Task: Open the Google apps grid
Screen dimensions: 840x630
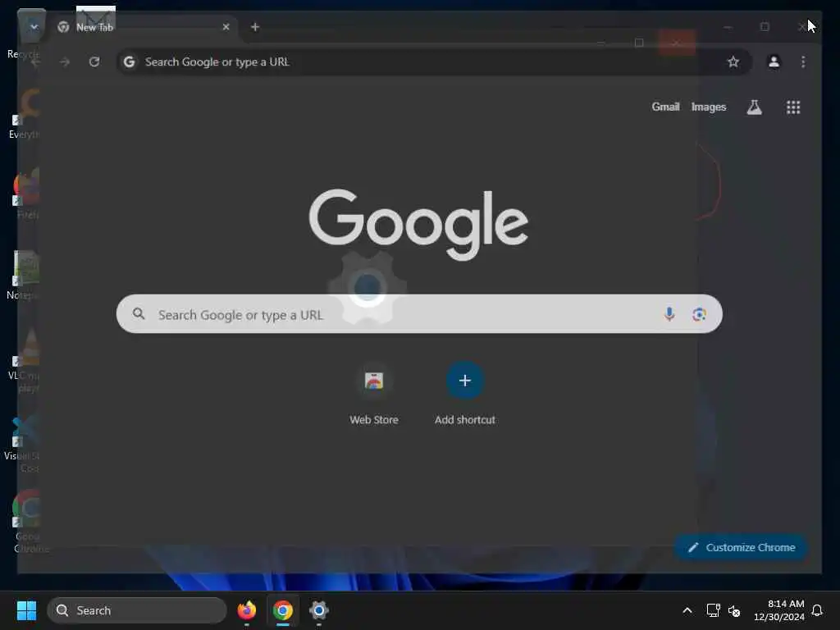Action: [x=793, y=107]
